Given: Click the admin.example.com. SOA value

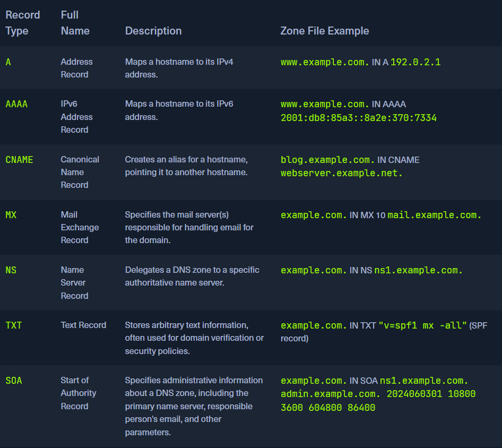Looking at the screenshot, I should tap(331, 394).
